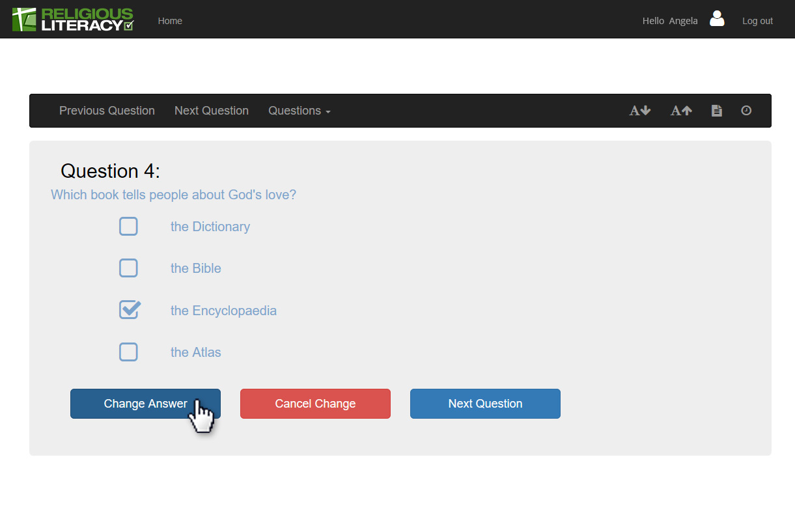Click the Bible answer label
795x532 pixels.
(x=195, y=268)
